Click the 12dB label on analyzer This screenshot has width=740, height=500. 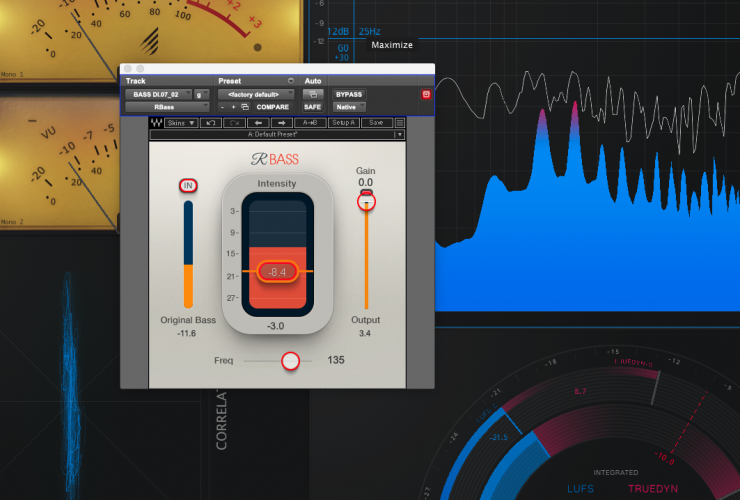pyautogui.click(x=338, y=32)
